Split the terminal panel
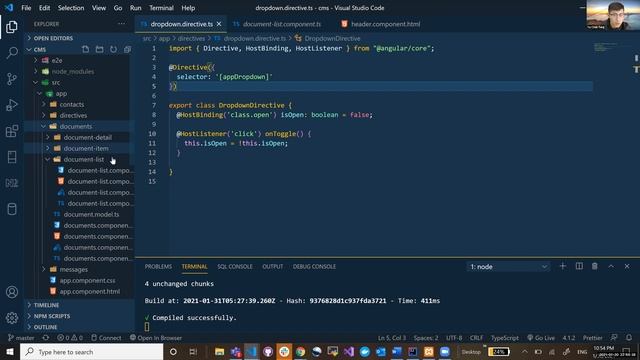Screen dimensions: 640x360 pyautogui.click(x=579, y=266)
